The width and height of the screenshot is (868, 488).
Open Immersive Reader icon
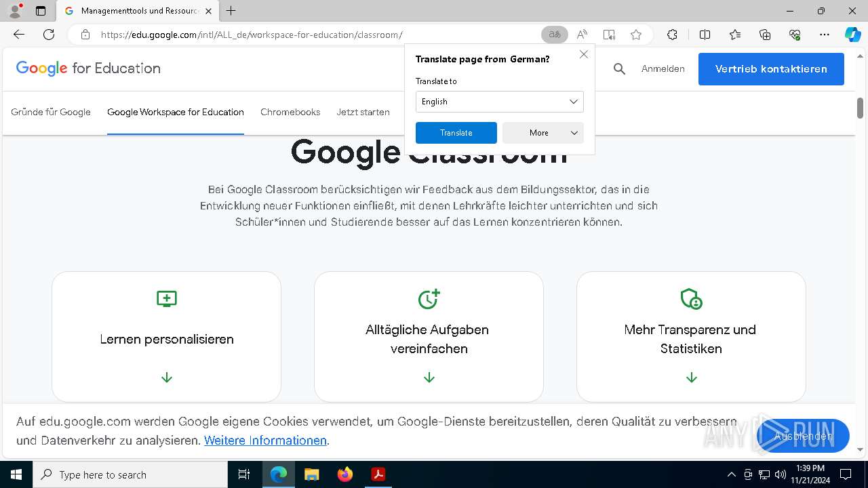(x=609, y=35)
